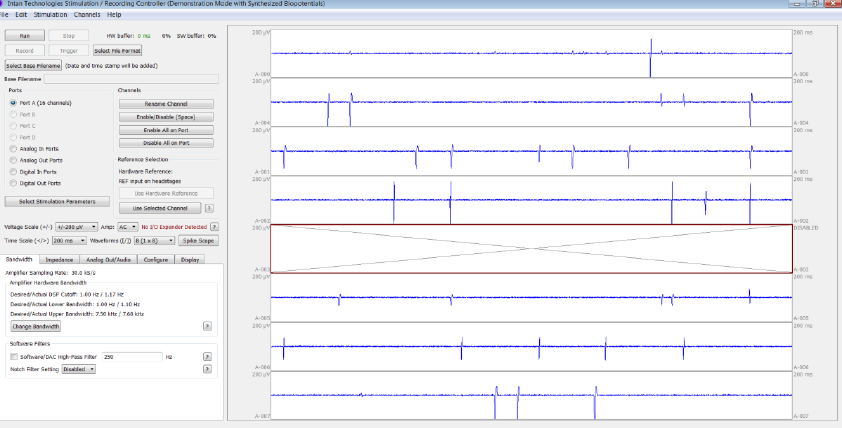Select the A-005 waveform channel
This screenshot has height=428, width=842.
tap(531, 298)
